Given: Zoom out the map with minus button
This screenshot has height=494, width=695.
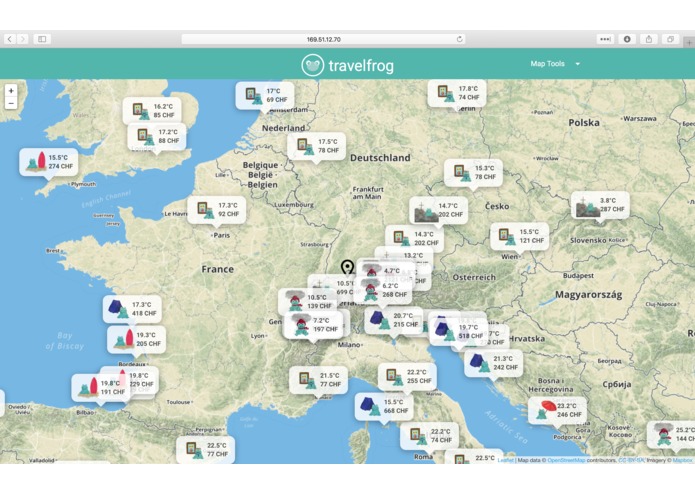Looking at the screenshot, I should pos(11,103).
